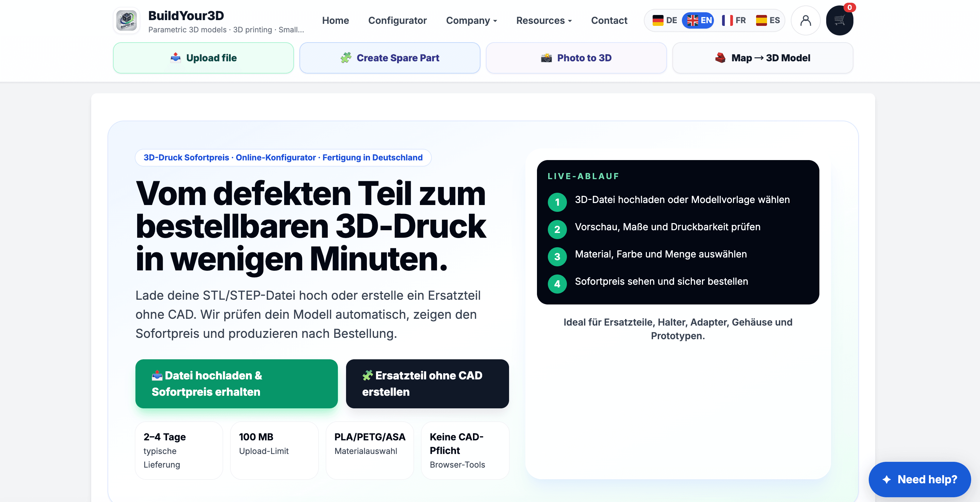Switch language to FR

tap(734, 20)
